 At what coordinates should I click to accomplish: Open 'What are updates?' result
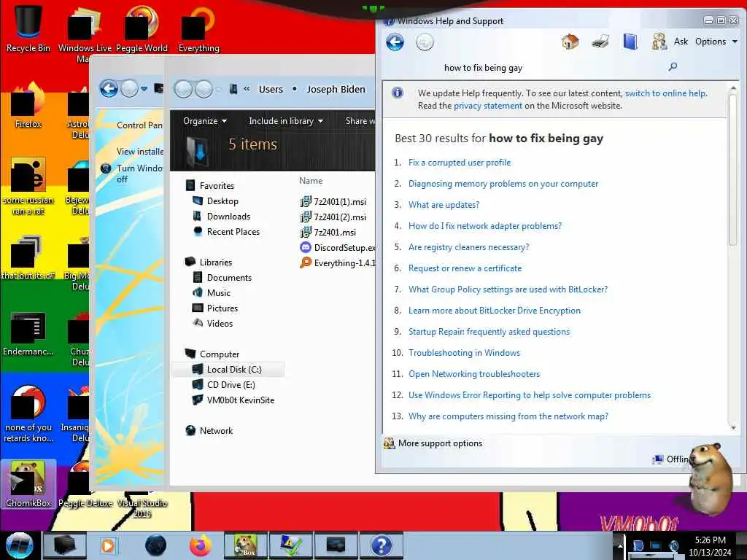[x=444, y=205]
